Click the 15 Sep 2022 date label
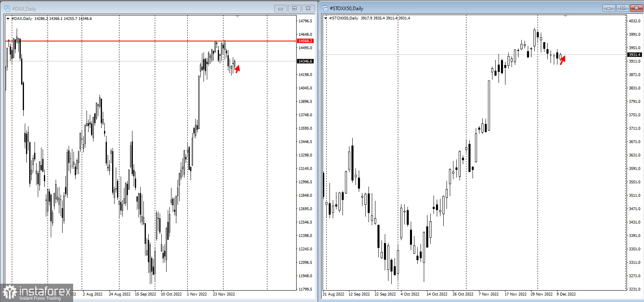Viewport: 644px width, 302px height. coord(145,294)
